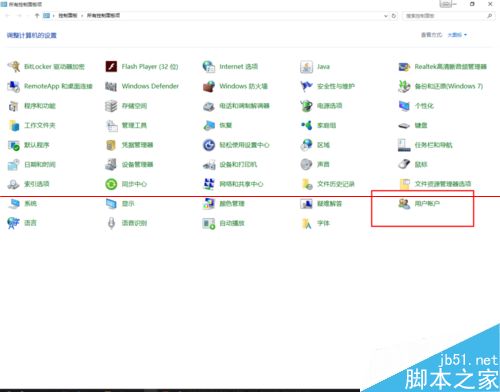The width and height of the screenshot is (500, 392).
Task: Open 同步中心 (Sync Center) green icon
Action: 111,184
